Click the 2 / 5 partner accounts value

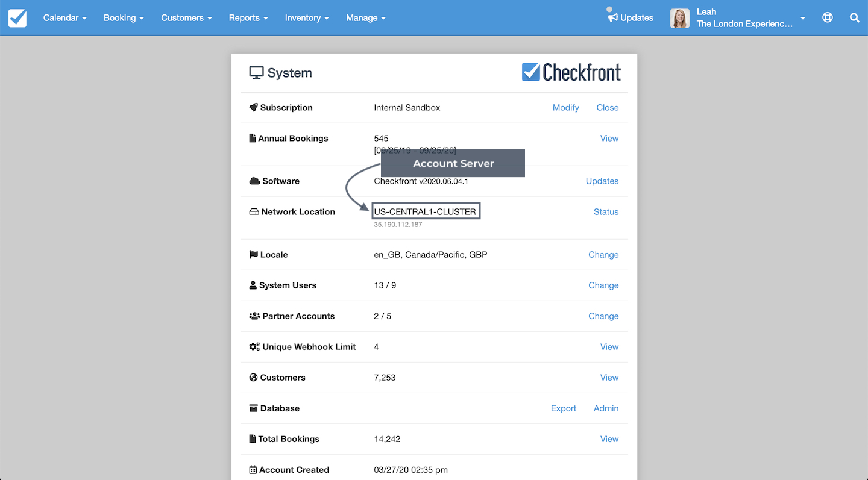point(382,316)
